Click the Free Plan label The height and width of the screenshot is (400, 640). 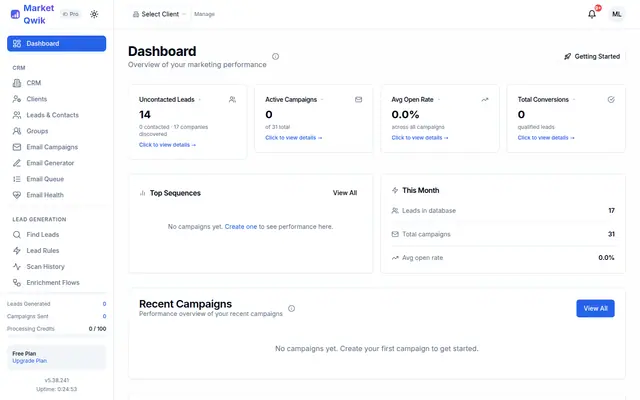click(x=24, y=353)
